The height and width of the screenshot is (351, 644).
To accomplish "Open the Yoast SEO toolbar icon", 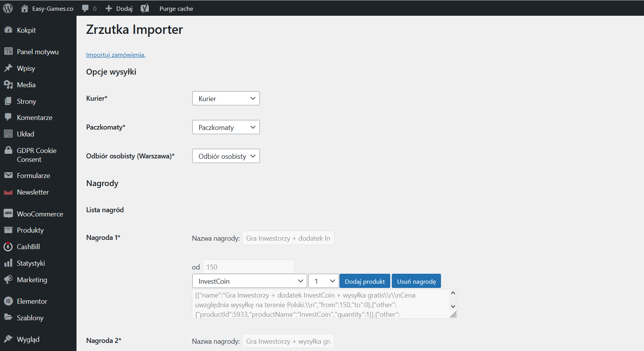I will (x=145, y=8).
